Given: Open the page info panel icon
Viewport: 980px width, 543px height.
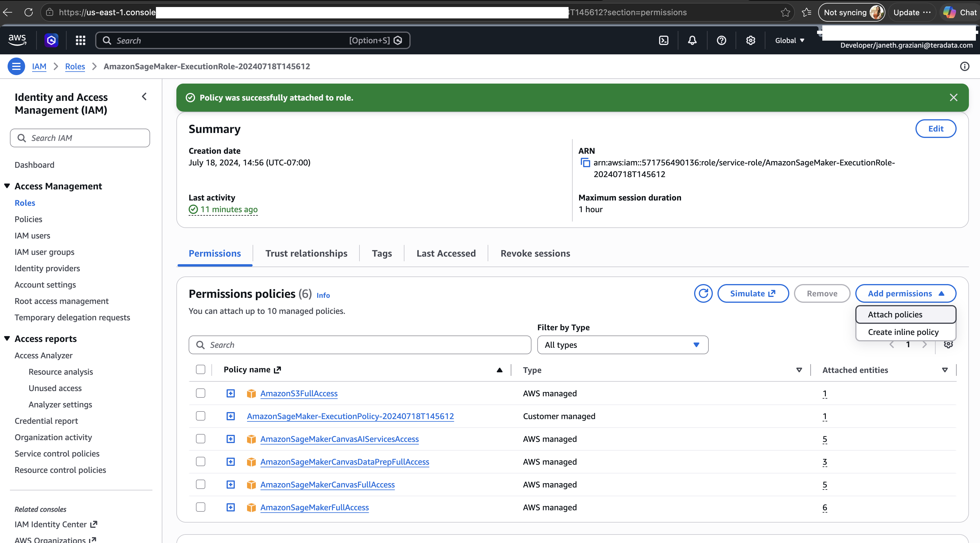Looking at the screenshot, I should 965,66.
